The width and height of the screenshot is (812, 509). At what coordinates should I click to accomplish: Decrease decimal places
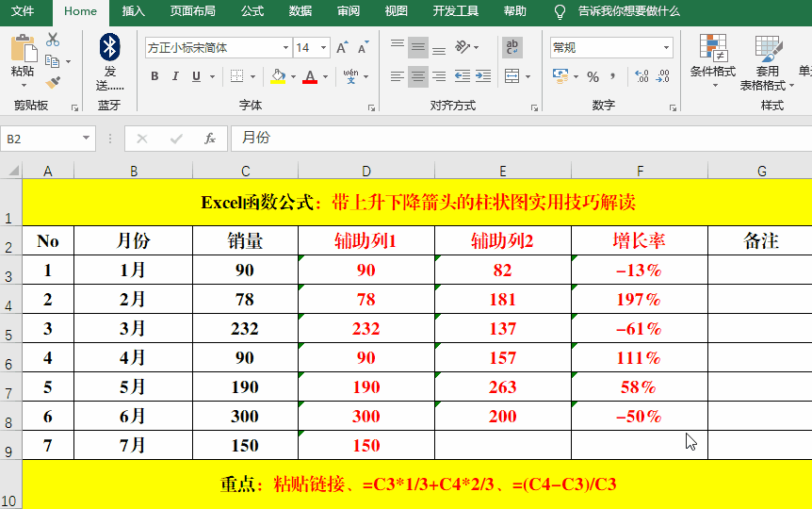663,76
